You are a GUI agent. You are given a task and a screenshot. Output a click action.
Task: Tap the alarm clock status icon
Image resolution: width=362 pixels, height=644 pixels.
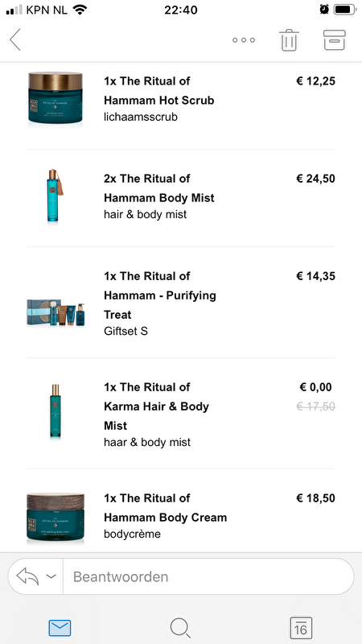(324, 10)
